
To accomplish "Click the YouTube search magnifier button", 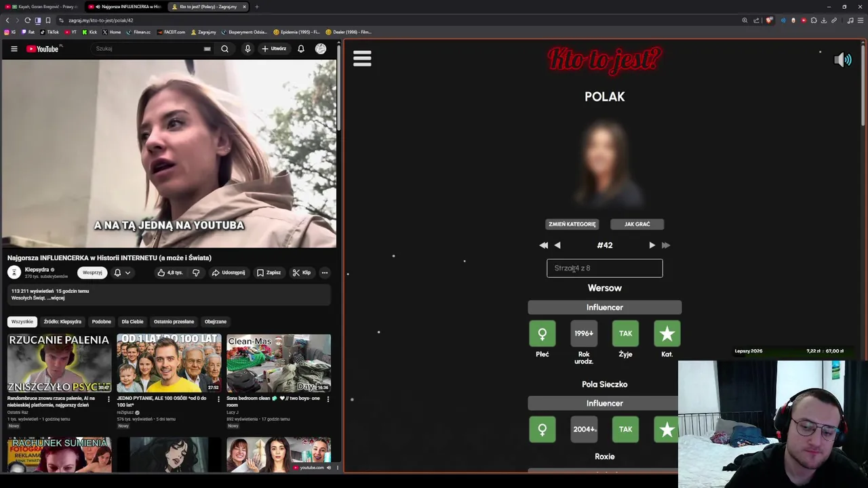I will coord(224,49).
